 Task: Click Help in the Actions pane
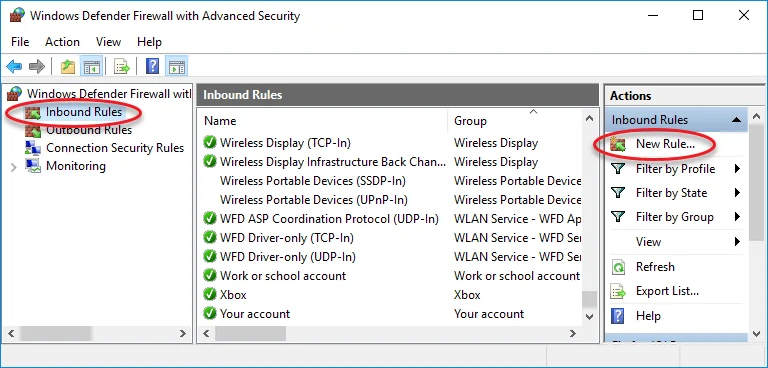coord(648,316)
